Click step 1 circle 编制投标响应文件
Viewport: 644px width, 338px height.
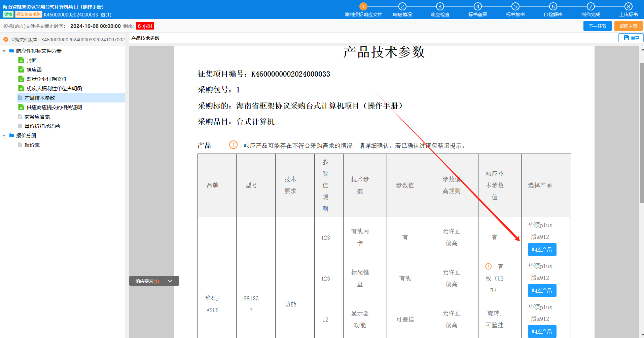point(363,6)
